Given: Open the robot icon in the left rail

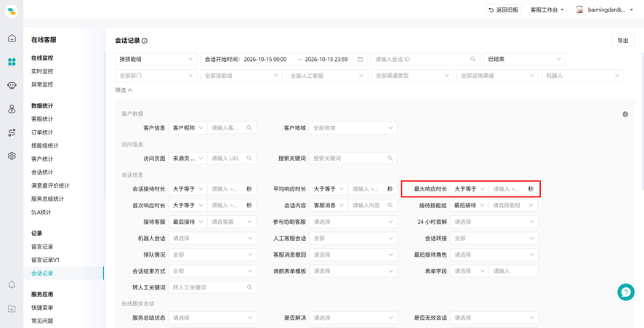Looking at the screenshot, I should (x=12, y=86).
